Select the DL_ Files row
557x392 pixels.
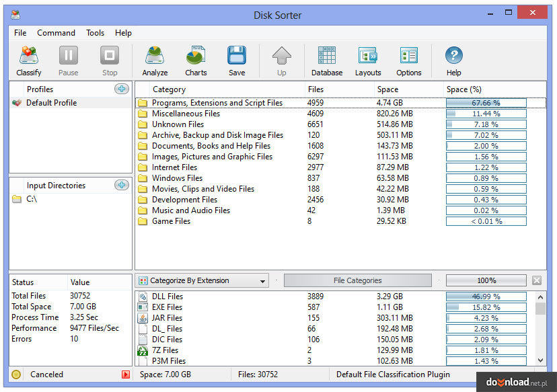335,329
